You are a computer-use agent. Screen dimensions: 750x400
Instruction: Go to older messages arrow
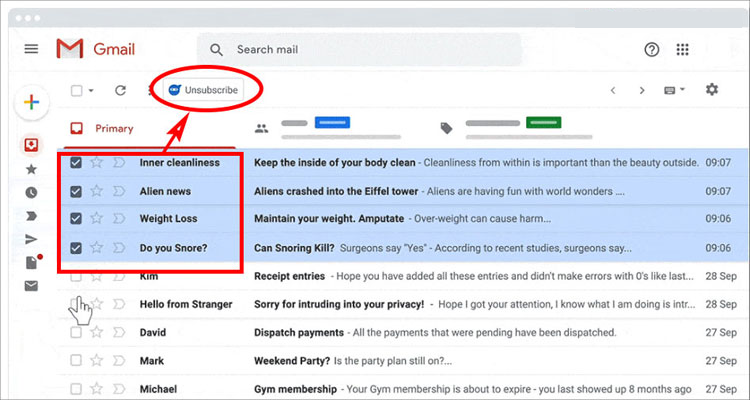642,90
